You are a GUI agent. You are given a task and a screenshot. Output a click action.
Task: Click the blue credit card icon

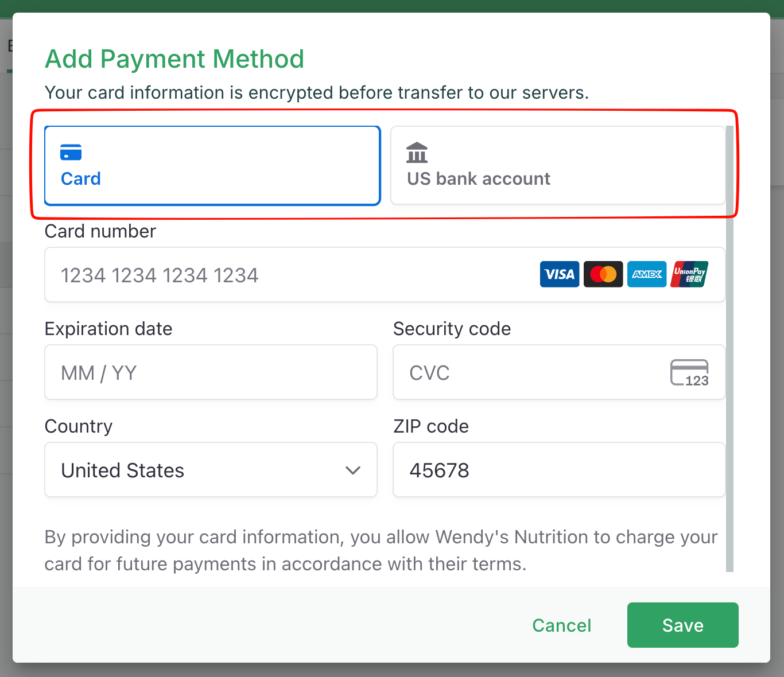tap(71, 153)
